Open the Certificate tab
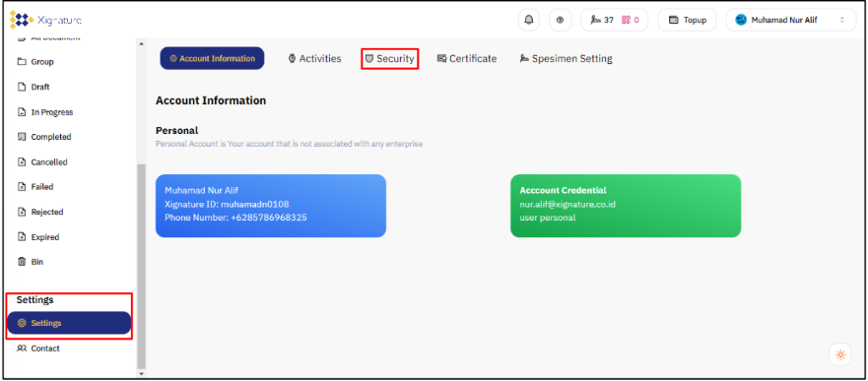 point(467,59)
